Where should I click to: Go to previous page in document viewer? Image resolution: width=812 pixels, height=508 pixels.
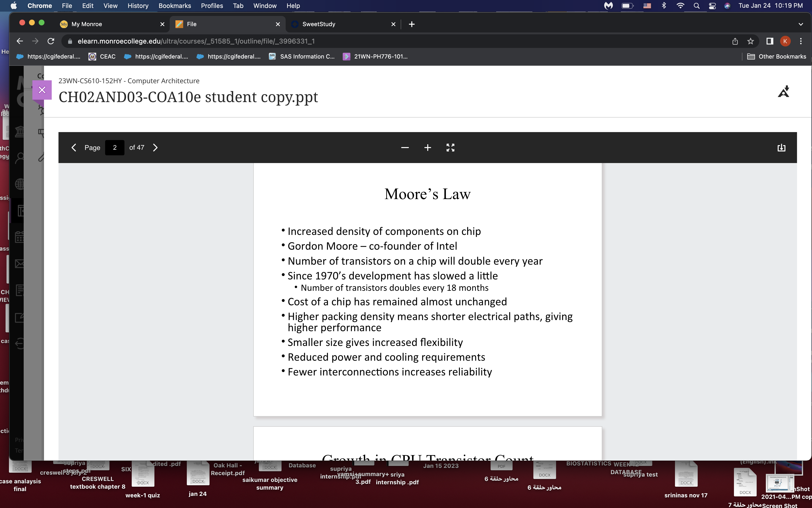click(74, 148)
